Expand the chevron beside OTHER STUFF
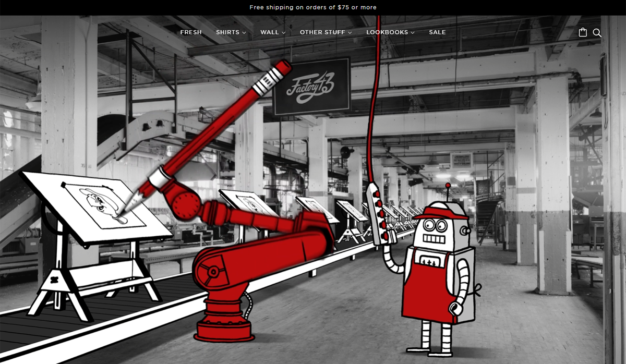This screenshot has height=364, width=626. click(350, 32)
